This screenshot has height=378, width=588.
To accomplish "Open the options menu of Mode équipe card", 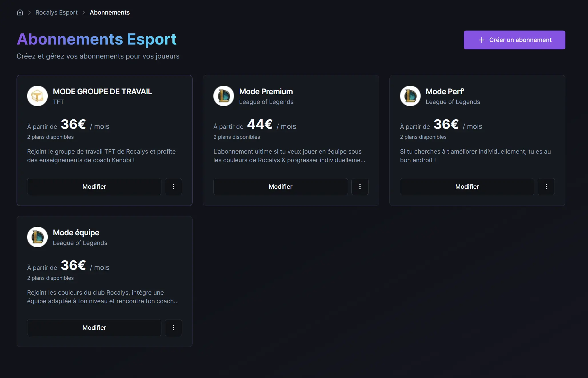I will pos(173,327).
